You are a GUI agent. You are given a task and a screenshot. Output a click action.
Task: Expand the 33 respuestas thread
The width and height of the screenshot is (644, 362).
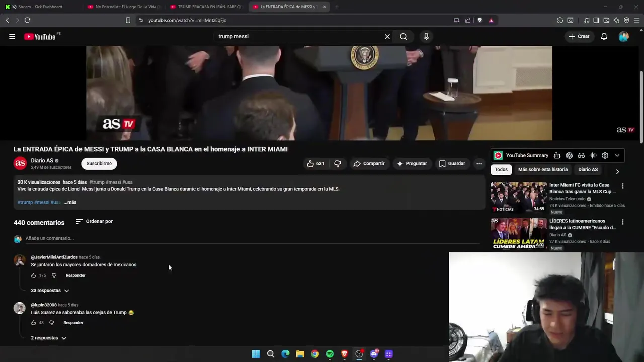(x=50, y=290)
